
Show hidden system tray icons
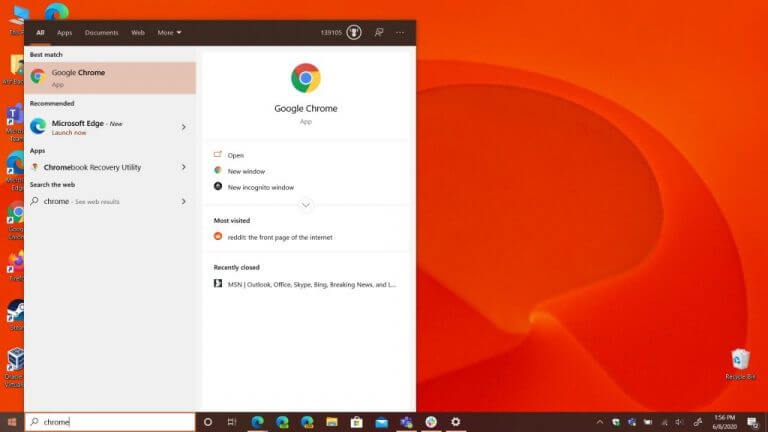pos(600,422)
